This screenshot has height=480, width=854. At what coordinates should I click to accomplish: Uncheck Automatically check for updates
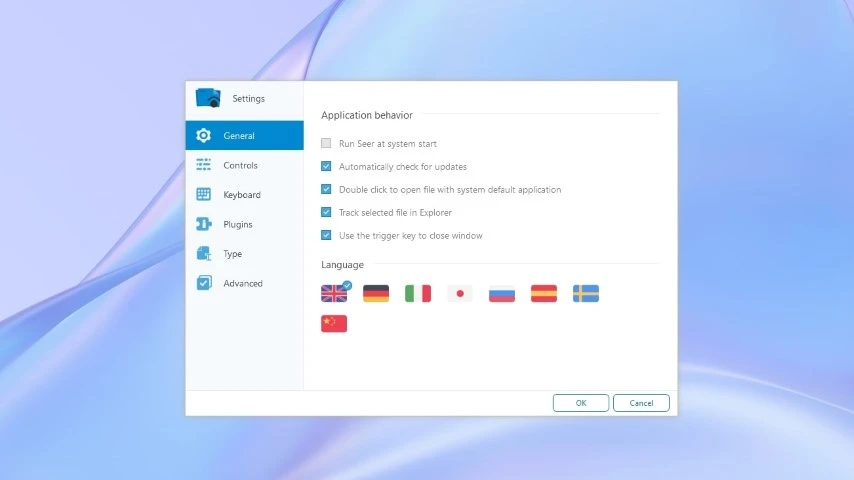(326, 166)
